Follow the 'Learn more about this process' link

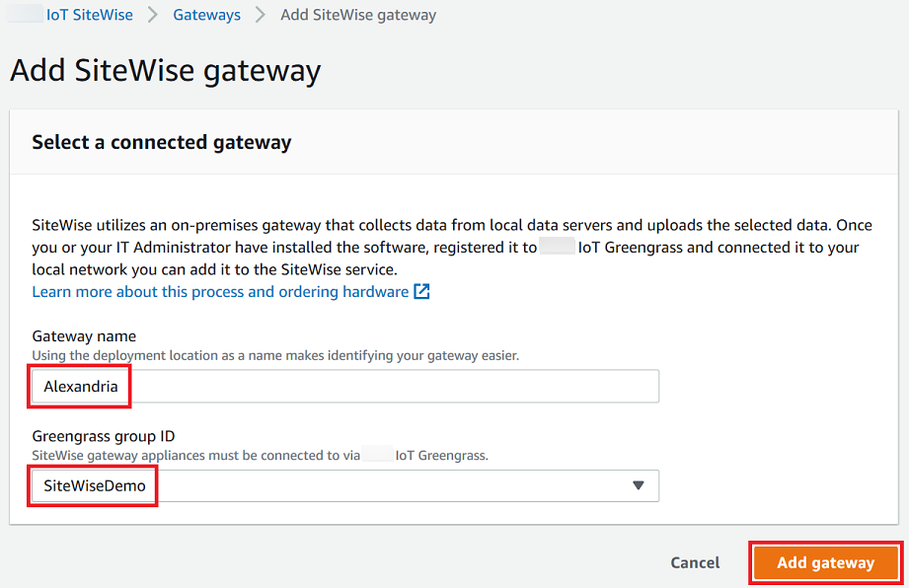[220, 291]
